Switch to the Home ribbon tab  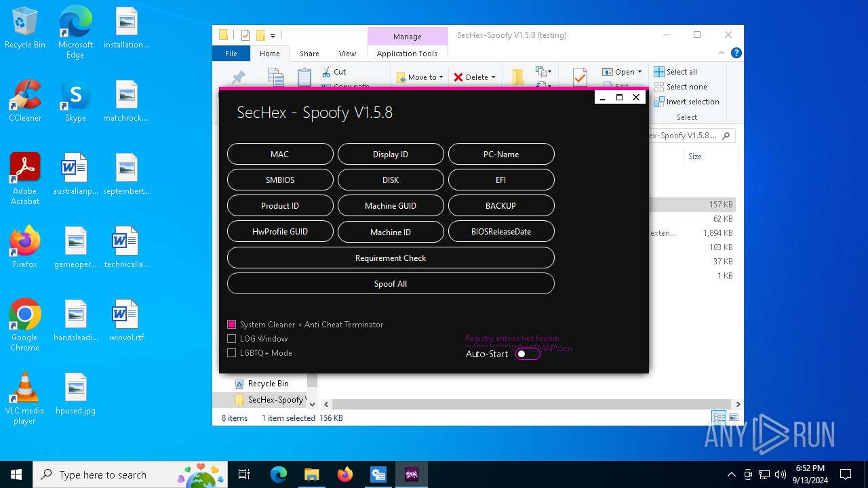269,54
